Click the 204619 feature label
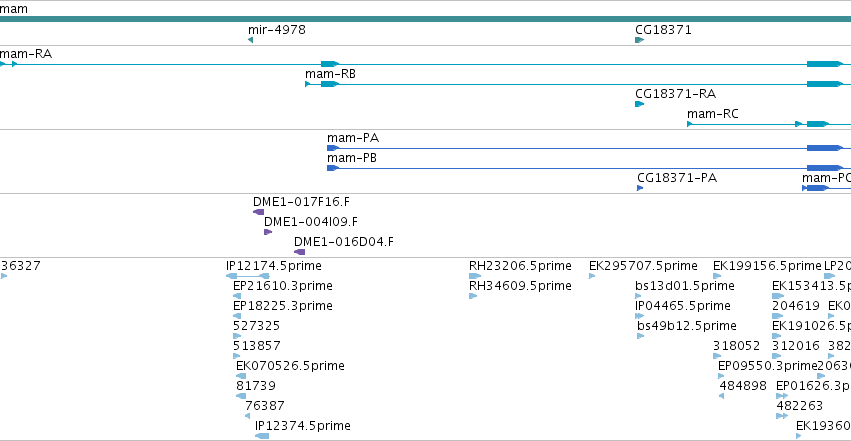 796,306
